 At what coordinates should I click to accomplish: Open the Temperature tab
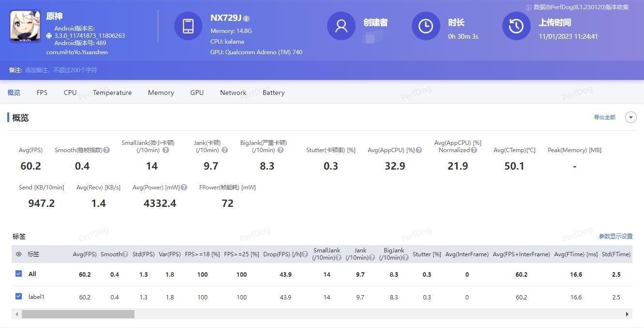(x=112, y=93)
